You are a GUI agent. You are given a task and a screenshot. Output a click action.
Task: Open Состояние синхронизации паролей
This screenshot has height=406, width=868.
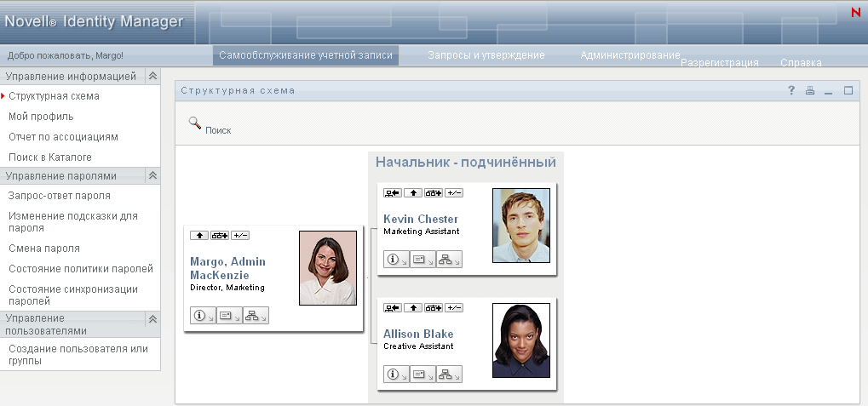pyautogui.click(x=73, y=295)
